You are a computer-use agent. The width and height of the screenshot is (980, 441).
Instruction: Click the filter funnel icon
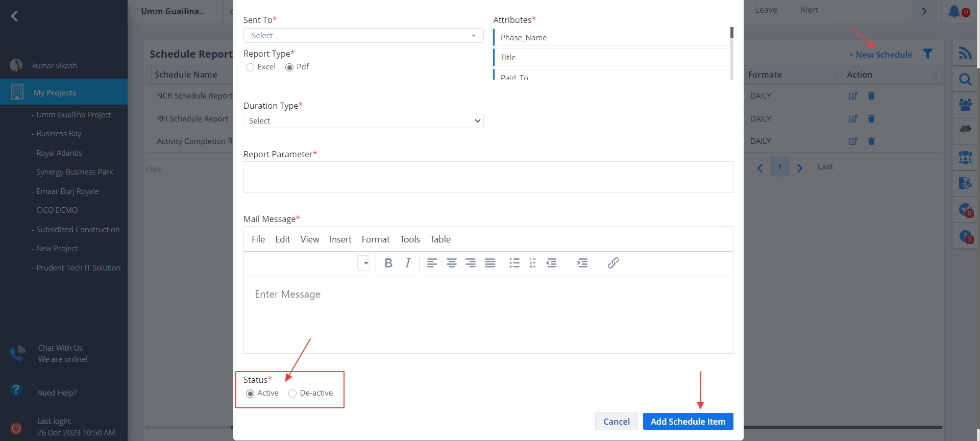(928, 54)
